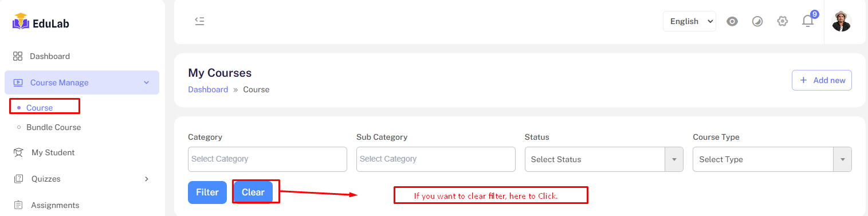This screenshot has width=868, height=216.
Task: Click the My Student sidebar icon
Action: [18, 152]
